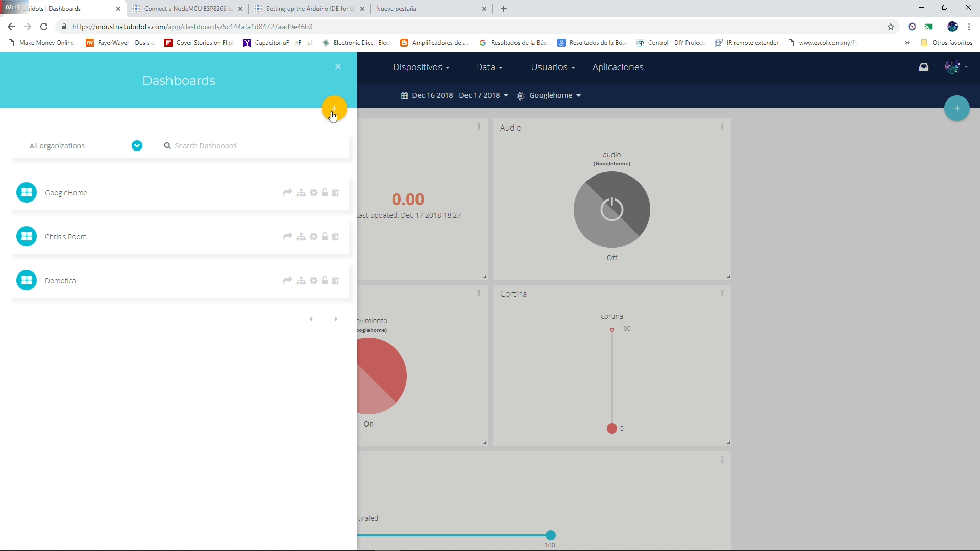Open the Cortina widget options menu
Viewport: 980px width, 551px height.
(722, 293)
